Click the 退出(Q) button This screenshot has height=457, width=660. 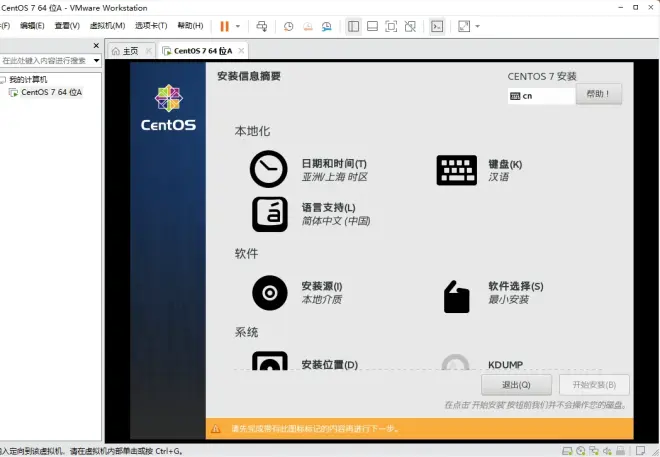[516, 385]
